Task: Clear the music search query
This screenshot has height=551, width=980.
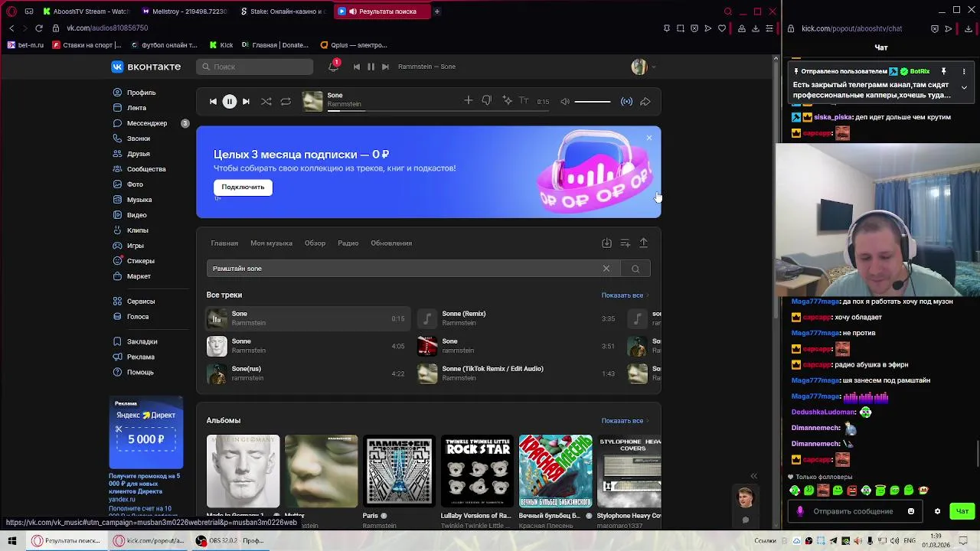Action: [606, 269]
